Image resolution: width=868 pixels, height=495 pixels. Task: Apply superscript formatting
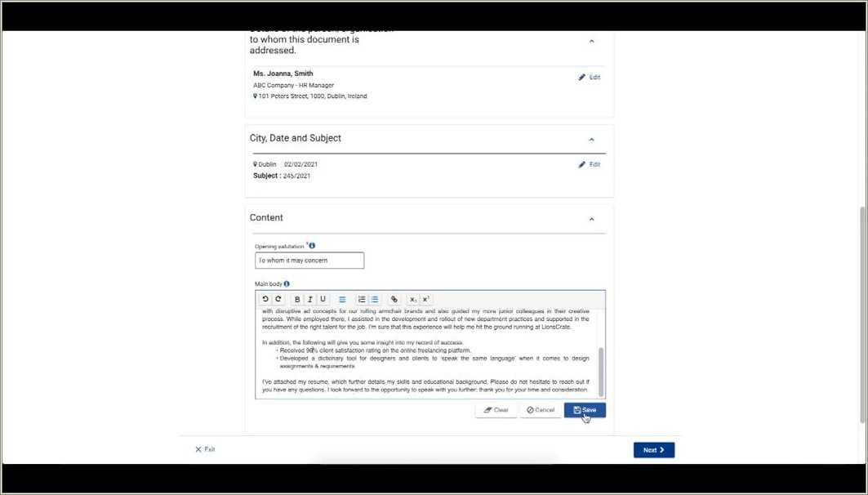(x=426, y=300)
